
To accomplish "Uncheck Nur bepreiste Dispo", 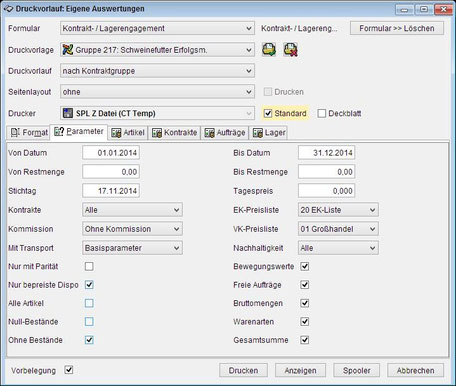I will click(x=89, y=285).
